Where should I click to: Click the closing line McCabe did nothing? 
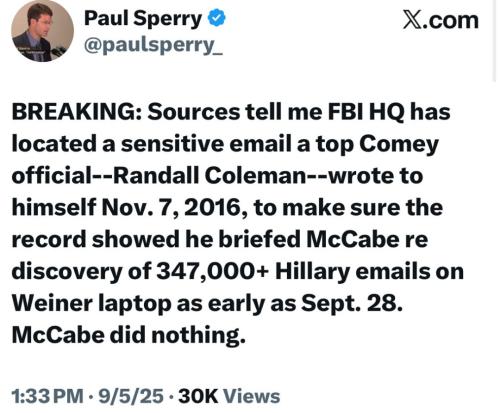[129, 335]
